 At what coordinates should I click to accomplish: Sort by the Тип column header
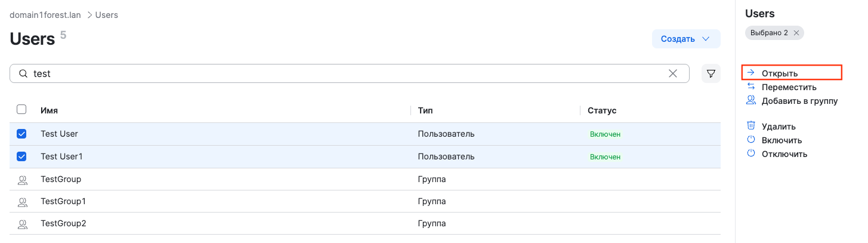425,110
